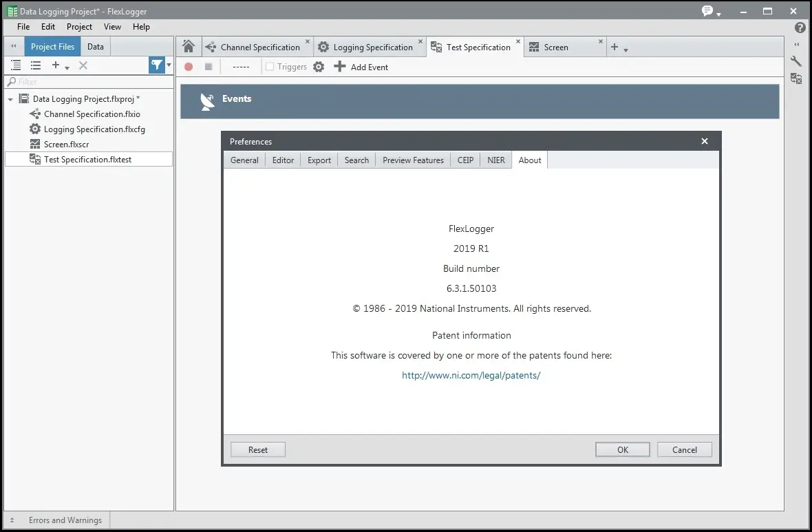Image resolution: width=812 pixels, height=532 pixels.
Task: Click the add new file plus icon
Action: [x=56, y=65]
